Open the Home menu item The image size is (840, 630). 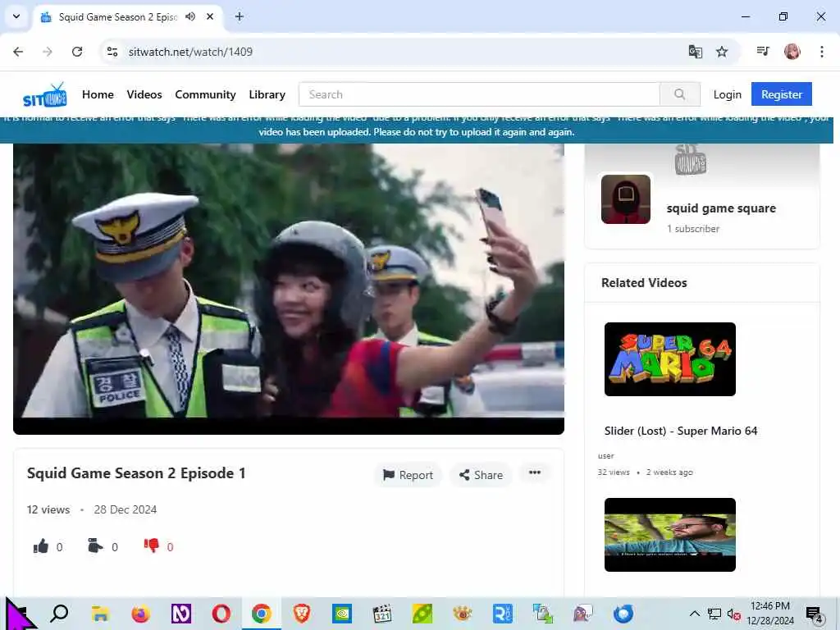[x=98, y=95]
